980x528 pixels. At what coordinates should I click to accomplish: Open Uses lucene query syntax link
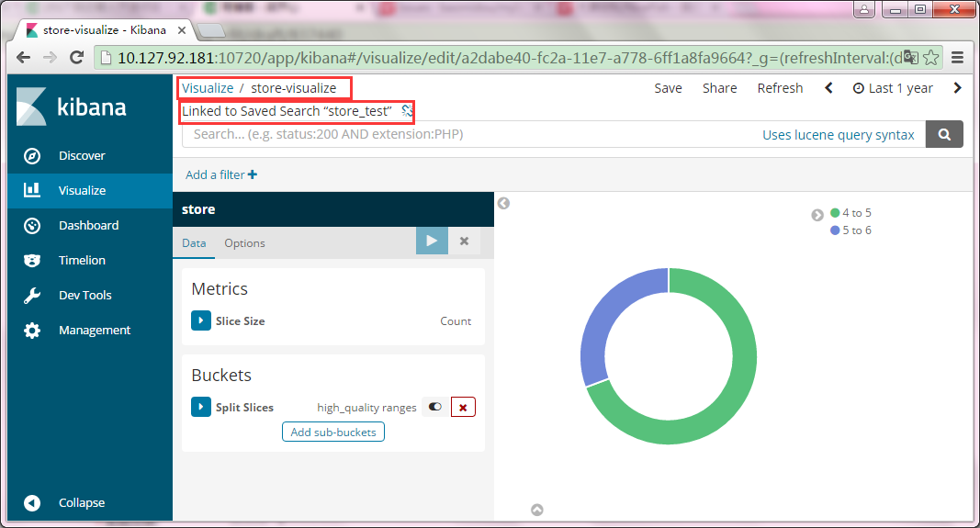click(x=839, y=135)
